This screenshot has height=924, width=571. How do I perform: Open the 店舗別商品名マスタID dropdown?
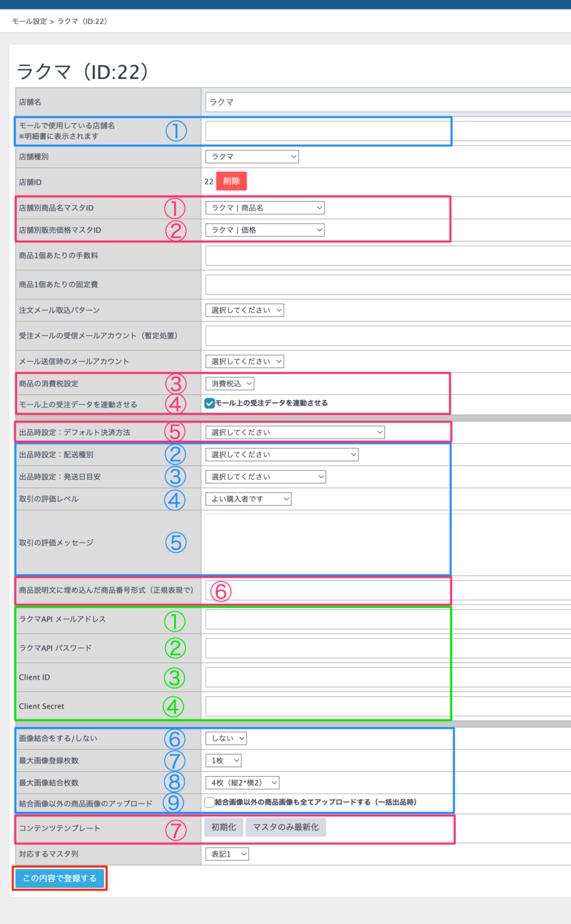click(x=265, y=208)
